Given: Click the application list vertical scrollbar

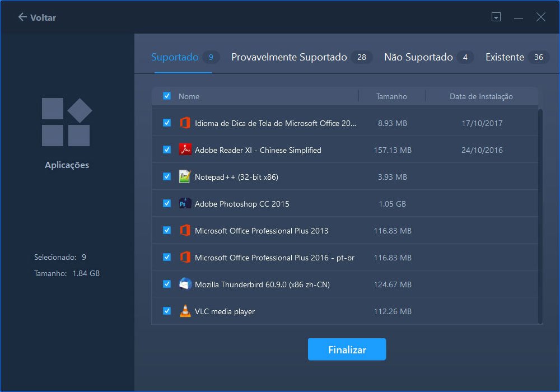Looking at the screenshot, I should (x=540, y=216).
